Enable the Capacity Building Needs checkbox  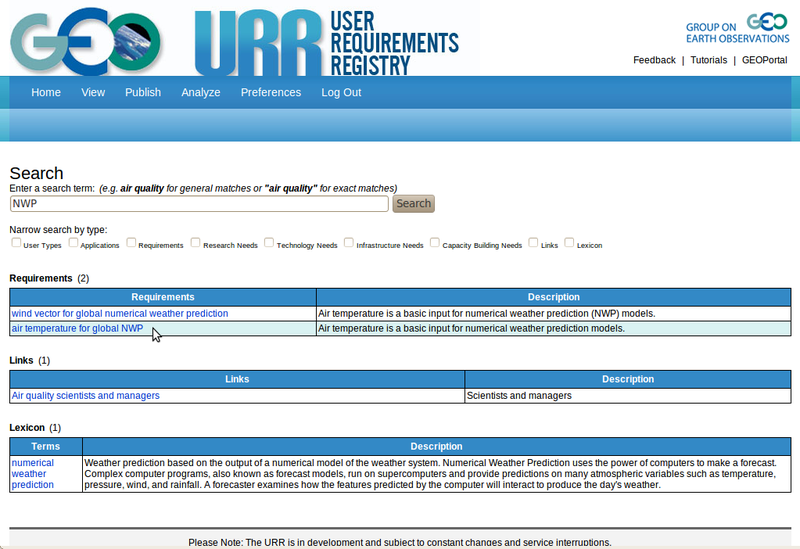[435, 243]
